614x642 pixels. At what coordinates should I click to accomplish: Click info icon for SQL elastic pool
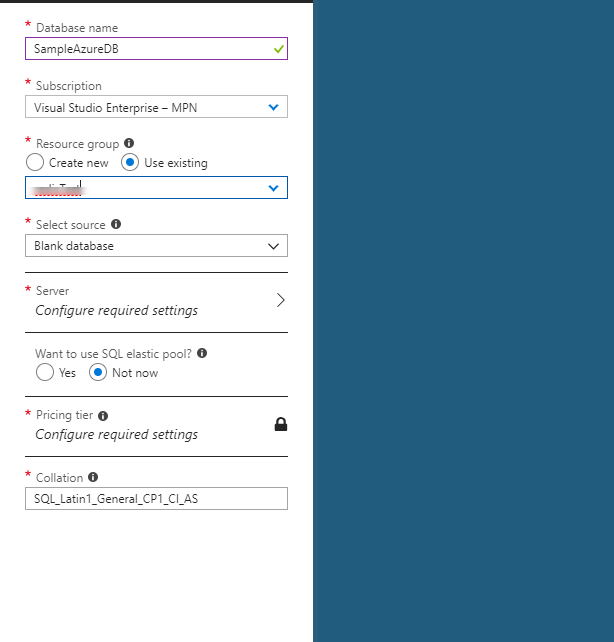[x=202, y=353]
